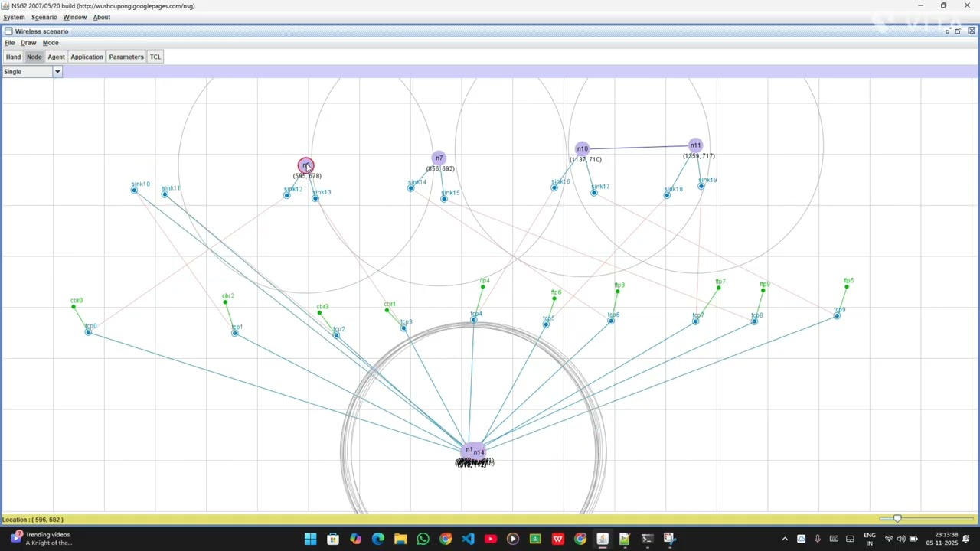The image size is (980, 551).
Task: Select the tcp5 agent circle
Action: [546, 324]
